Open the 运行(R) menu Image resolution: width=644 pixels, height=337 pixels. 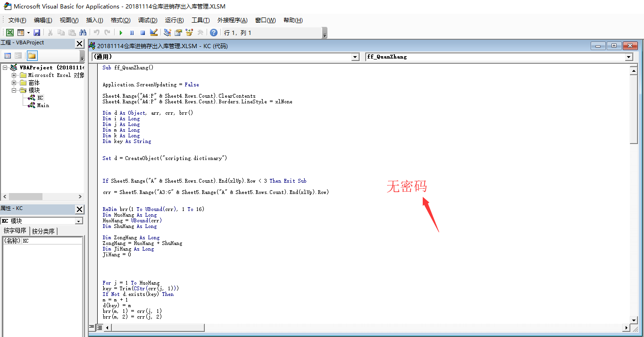click(174, 20)
